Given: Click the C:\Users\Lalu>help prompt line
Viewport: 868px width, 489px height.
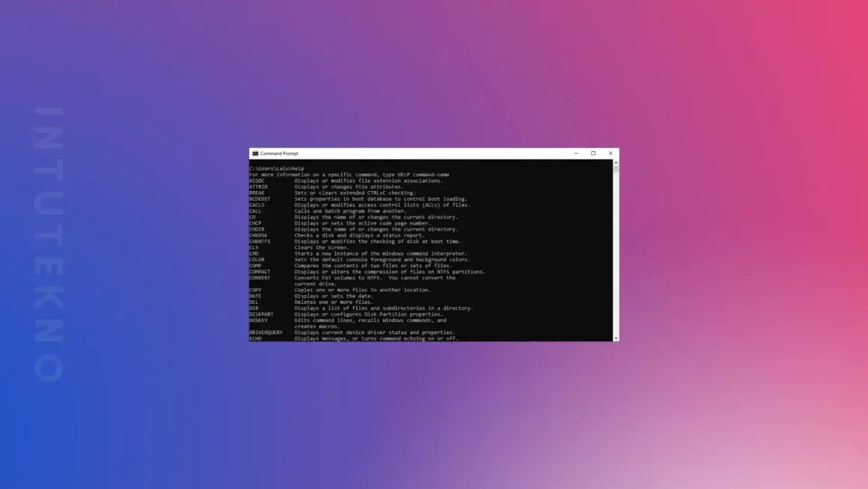Looking at the screenshot, I should tap(277, 168).
